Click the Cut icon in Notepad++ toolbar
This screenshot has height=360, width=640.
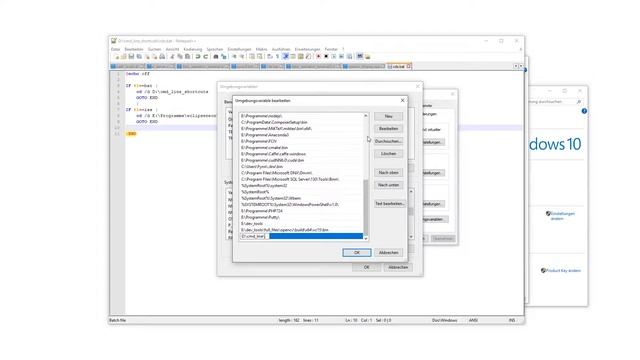tap(172, 56)
